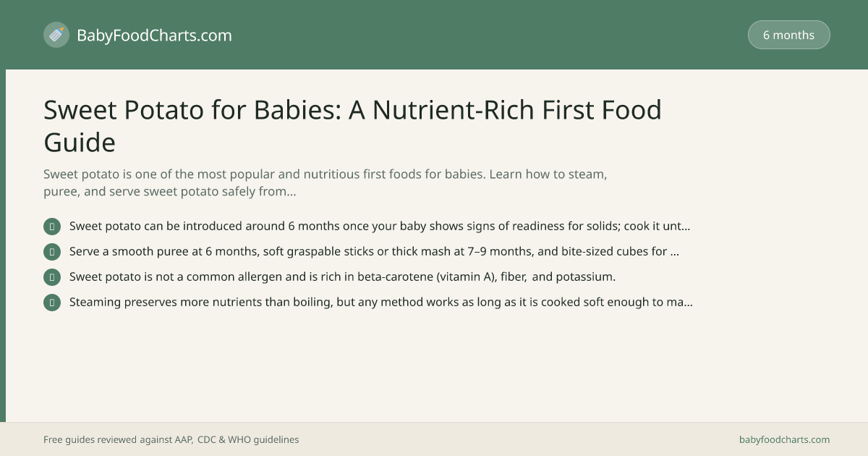The height and width of the screenshot is (456, 868).
Task: Open the BabyFoodCharts.com site title
Action: 154,35
